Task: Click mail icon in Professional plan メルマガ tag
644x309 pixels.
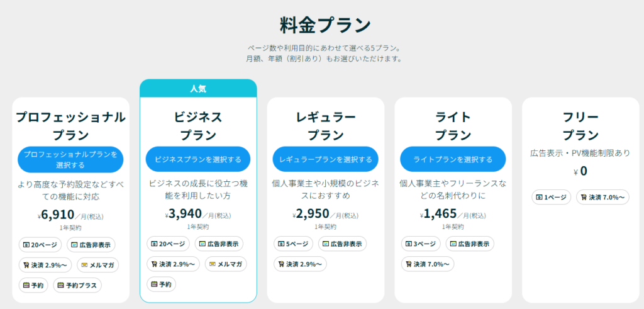Action: click(x=85, y=265)
